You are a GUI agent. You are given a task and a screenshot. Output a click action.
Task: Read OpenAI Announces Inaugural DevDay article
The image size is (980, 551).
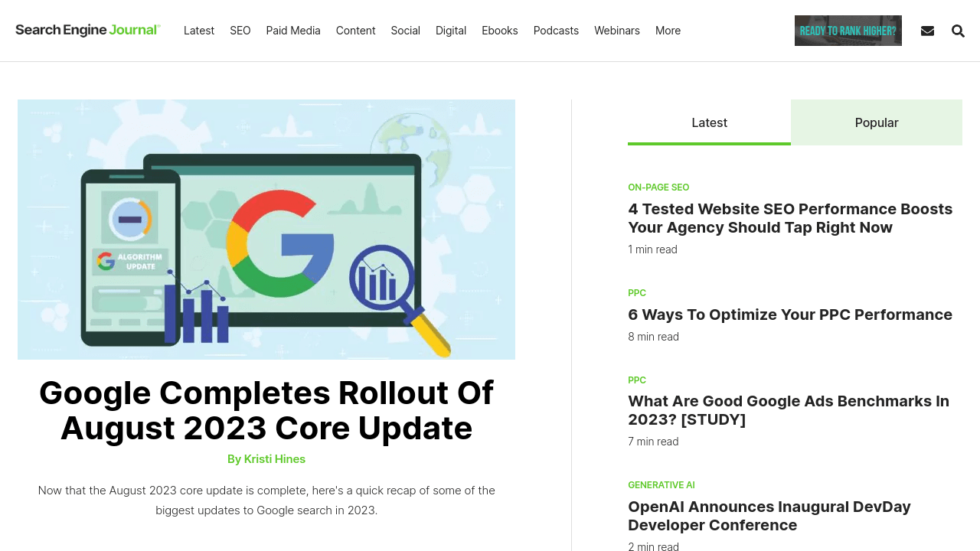[769, 516]
